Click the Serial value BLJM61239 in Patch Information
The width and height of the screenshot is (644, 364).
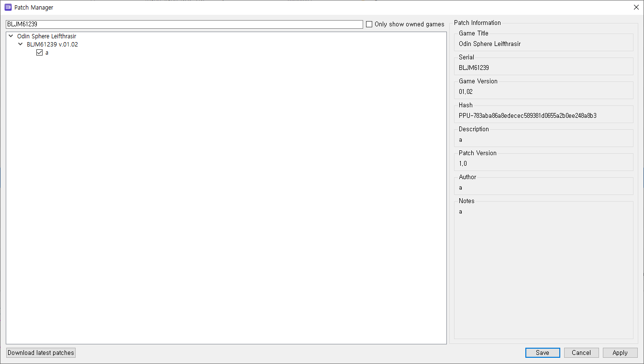[x=474, y=68]
